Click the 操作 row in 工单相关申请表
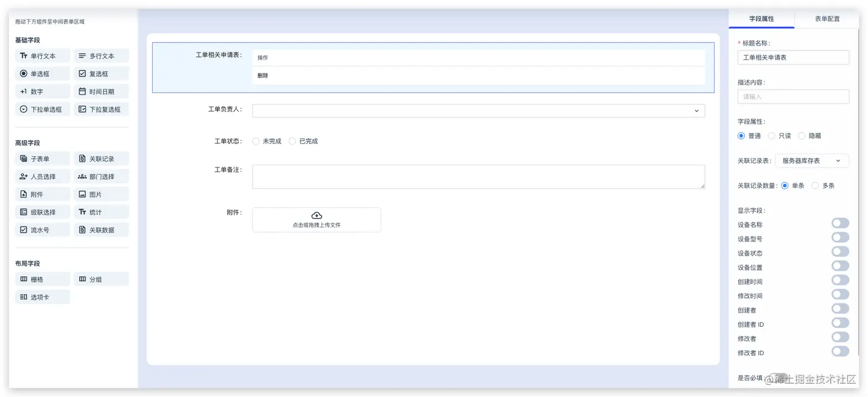The image size is (868, 397). click(x=478, y=57)
